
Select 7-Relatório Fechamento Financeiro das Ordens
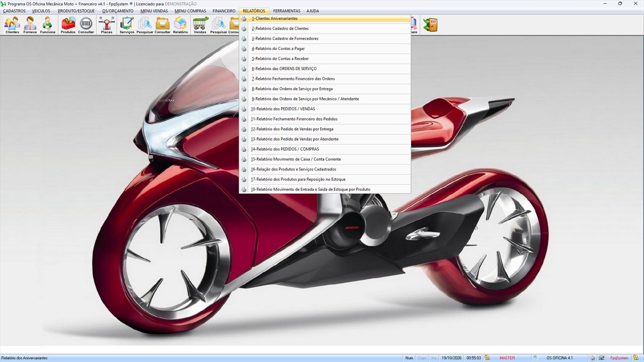coord(325,79)
